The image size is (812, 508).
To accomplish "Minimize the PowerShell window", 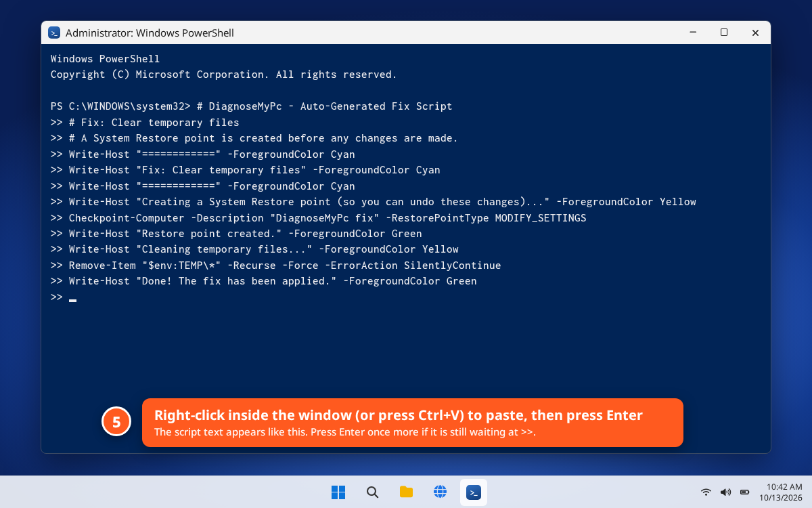I will pos(693,33).
